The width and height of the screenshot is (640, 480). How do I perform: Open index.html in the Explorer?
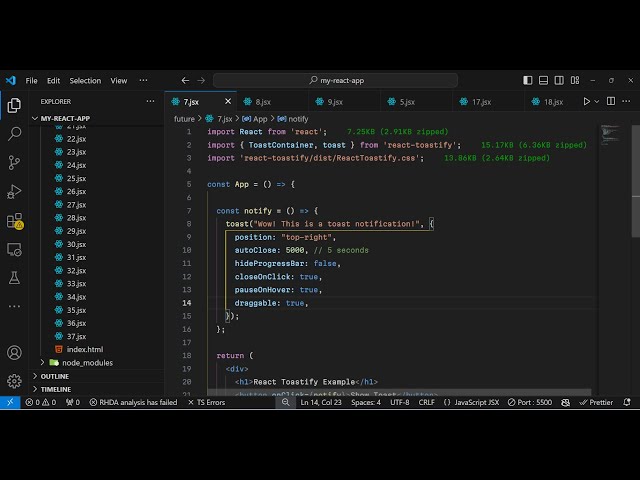(84, 350)
